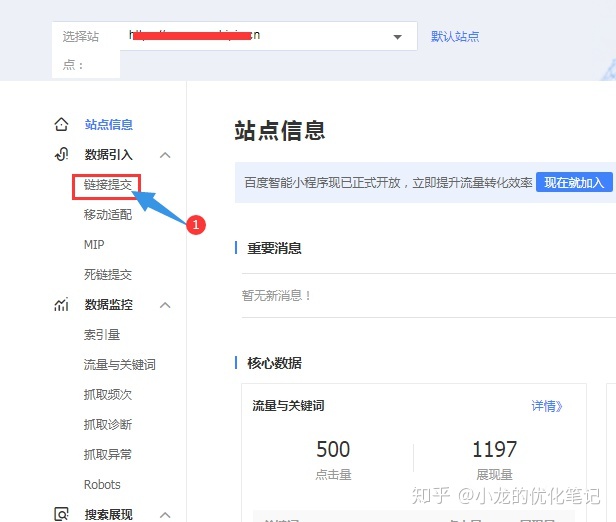Viewport: 616px width, 522px height.
Task: Open the 站点信息 sidebar item
Action: [109, 125]
